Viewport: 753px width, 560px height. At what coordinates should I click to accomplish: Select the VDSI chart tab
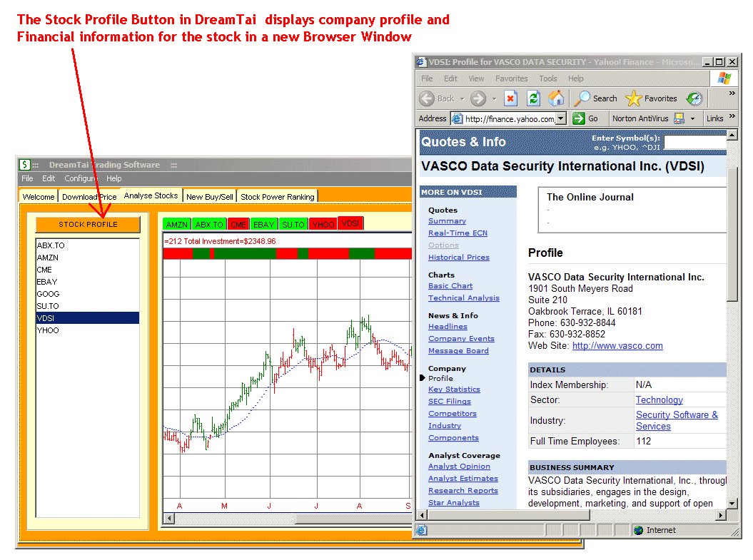[350, 223]
